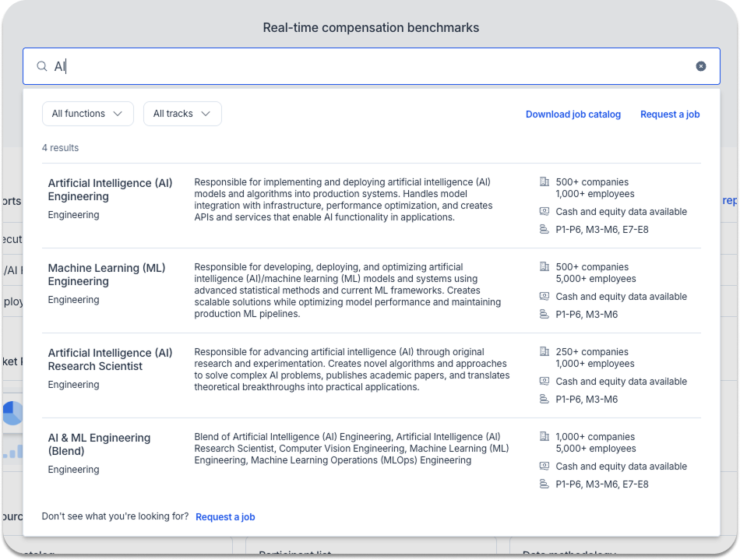
Task: Click ML Engineering job description text
Action: point(347,291)
